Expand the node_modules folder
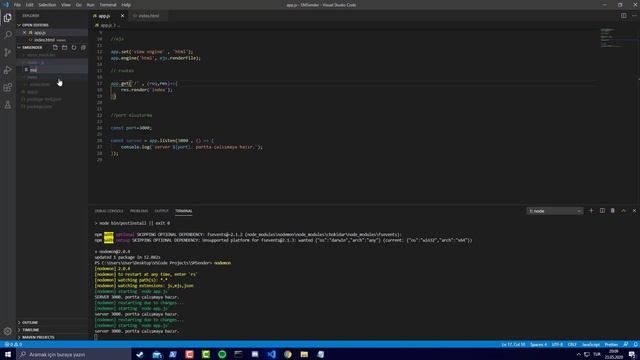 [40, 55]
